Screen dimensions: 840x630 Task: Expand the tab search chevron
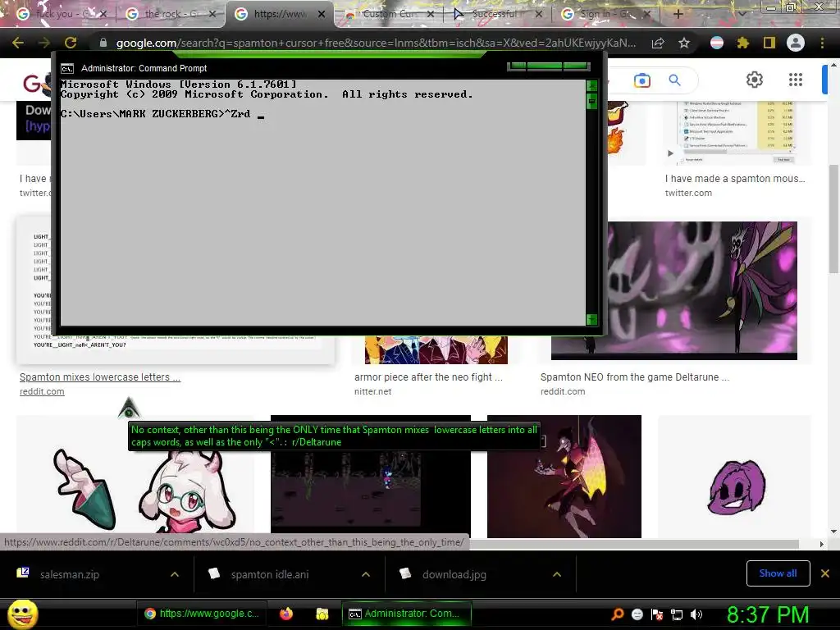pos(742,14)
